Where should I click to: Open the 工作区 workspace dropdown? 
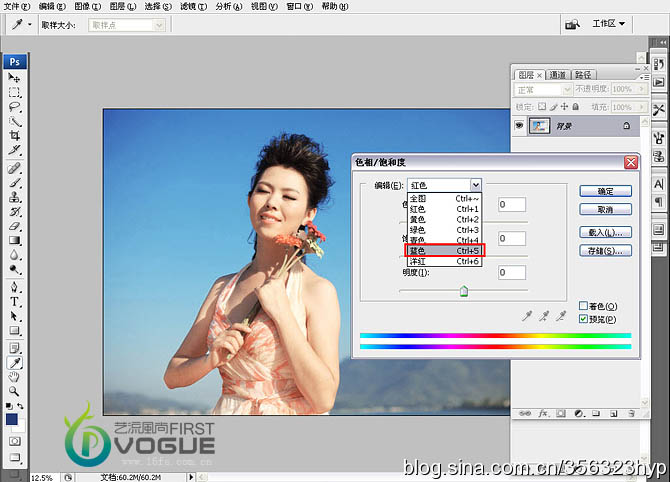[608, 23]
